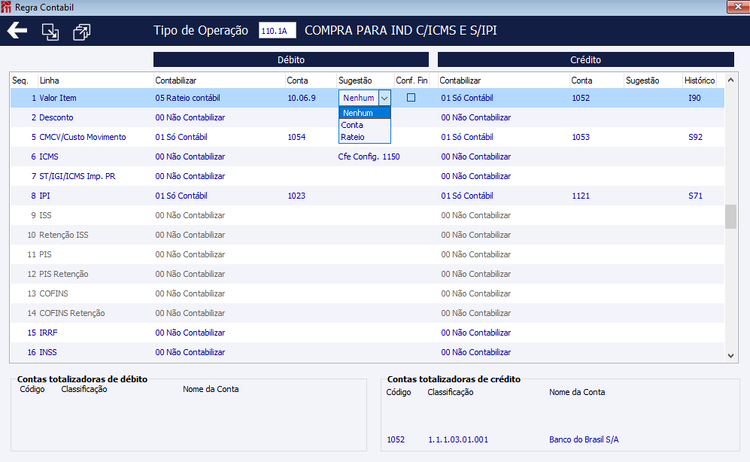The height and width of the screenshot is (462, 750).
Task: Click 'Cfe Config. 1150' suggestion text
Action: pos(369,156)
